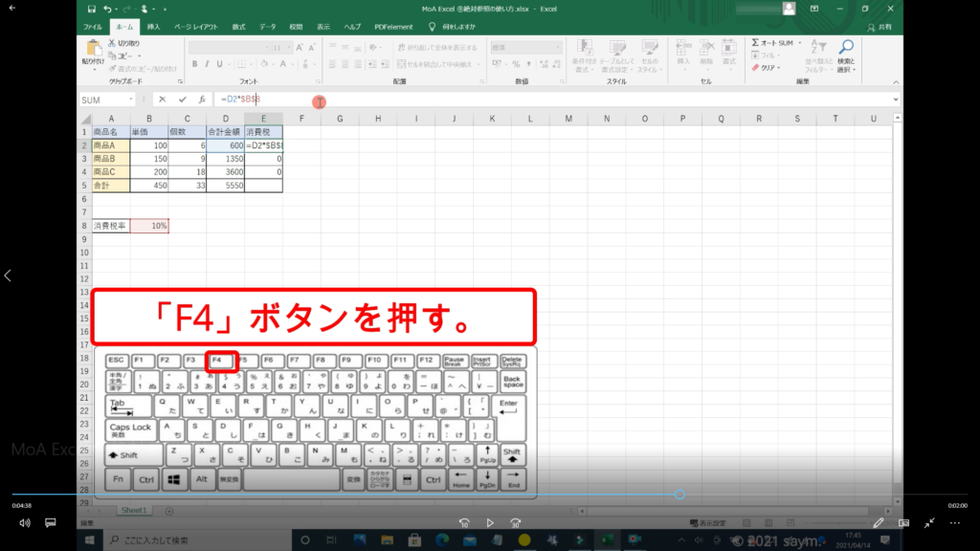This screenshot has height=551, width=980.
Task: Cancel the formula with the X icon
Action: click(x=163, y=99)
